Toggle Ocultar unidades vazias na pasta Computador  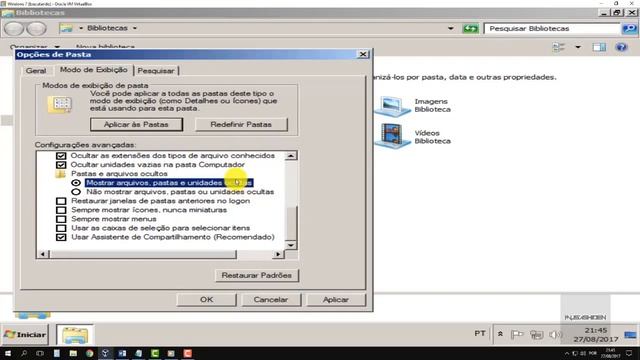pos(61,165)
